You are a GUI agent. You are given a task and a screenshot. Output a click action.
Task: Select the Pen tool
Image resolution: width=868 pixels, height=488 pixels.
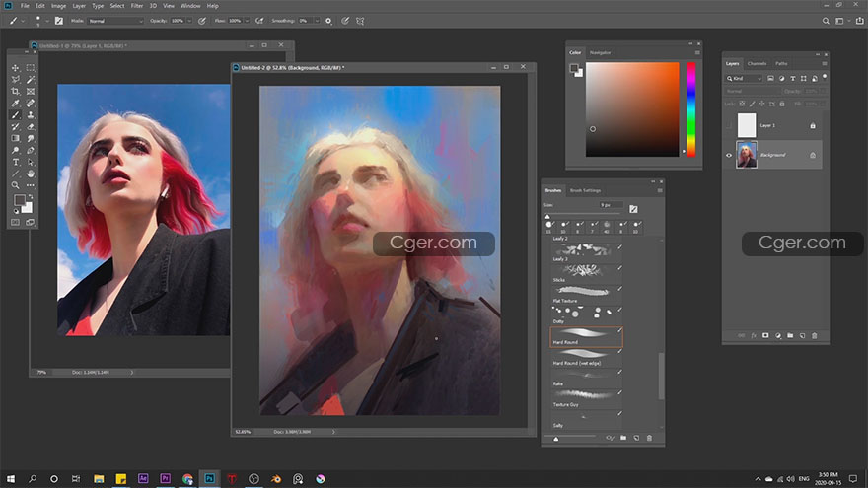click(31, 151)
